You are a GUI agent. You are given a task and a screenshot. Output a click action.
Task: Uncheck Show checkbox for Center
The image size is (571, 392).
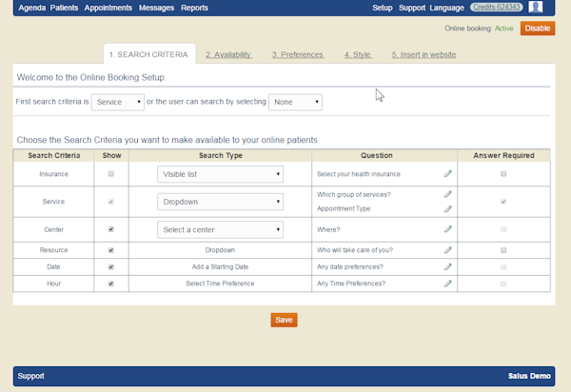[111, 229]
